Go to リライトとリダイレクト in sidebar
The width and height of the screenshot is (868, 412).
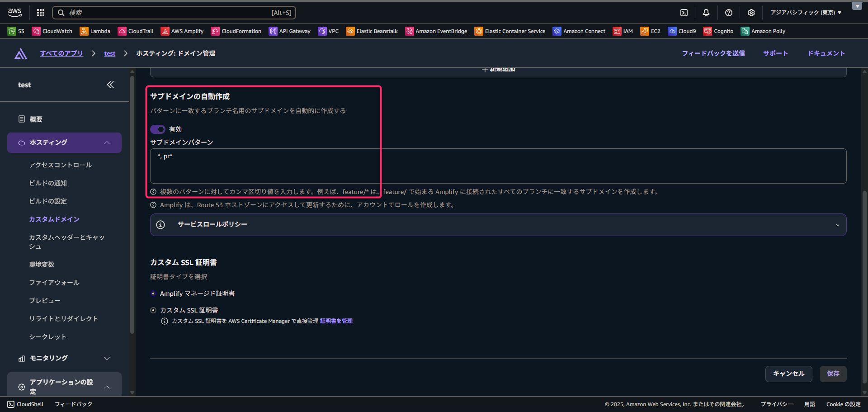tap(64, 319)
